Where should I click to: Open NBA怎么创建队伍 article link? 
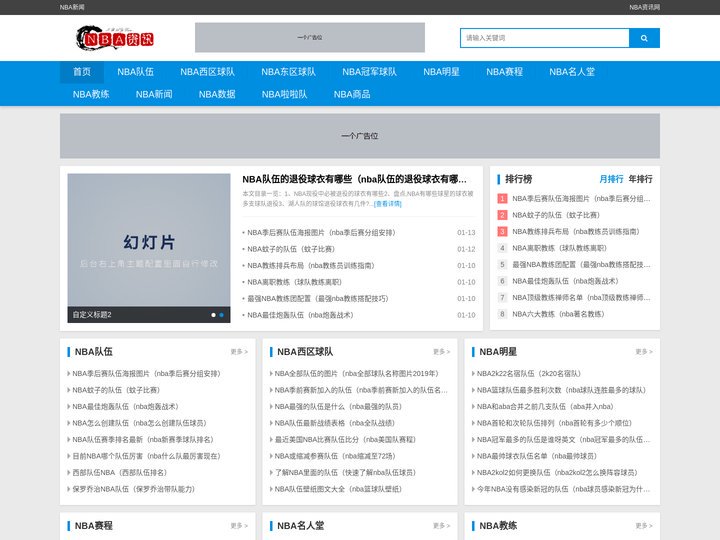click(139, 423)
